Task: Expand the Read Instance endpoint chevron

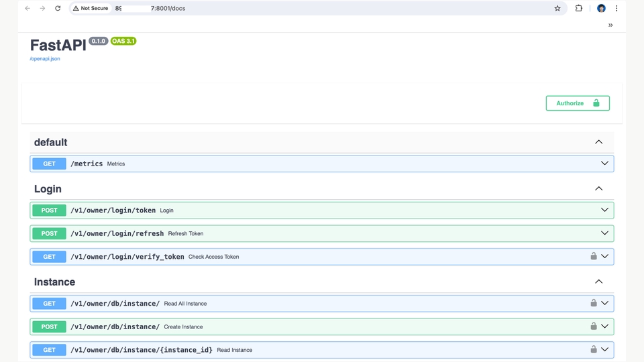Action: (x=604, y=349)
